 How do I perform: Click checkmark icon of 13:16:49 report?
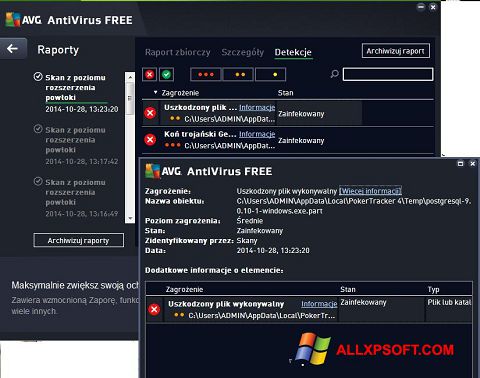click(x=38, y=181)
